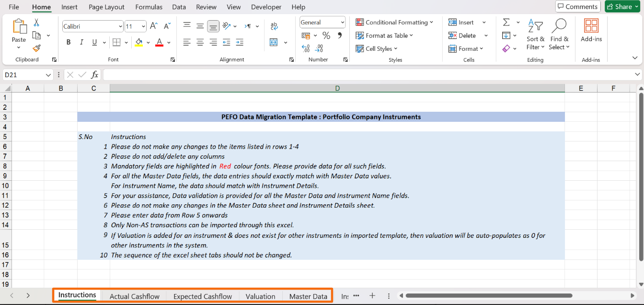
Task: Click the Insert Function fx icon
Action: click(x=95, y=75)
